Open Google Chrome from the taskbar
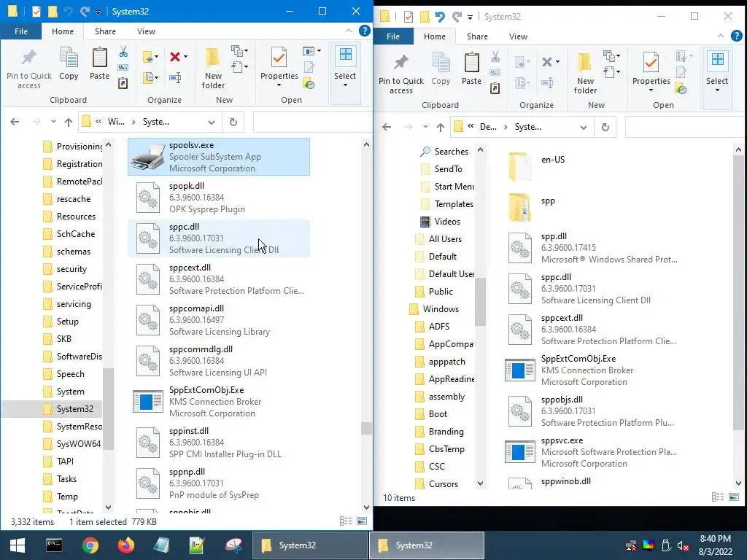The image size is (747, 560). [x=90, y=545]
